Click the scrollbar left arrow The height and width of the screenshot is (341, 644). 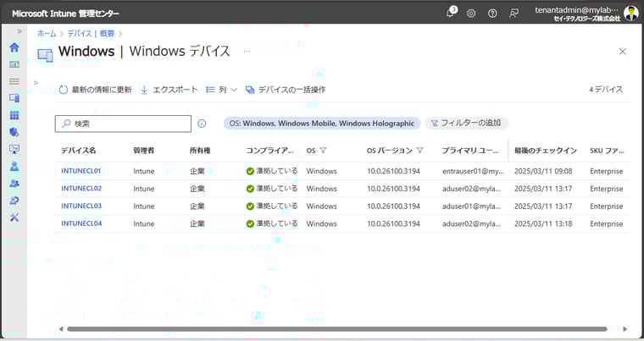61,328
